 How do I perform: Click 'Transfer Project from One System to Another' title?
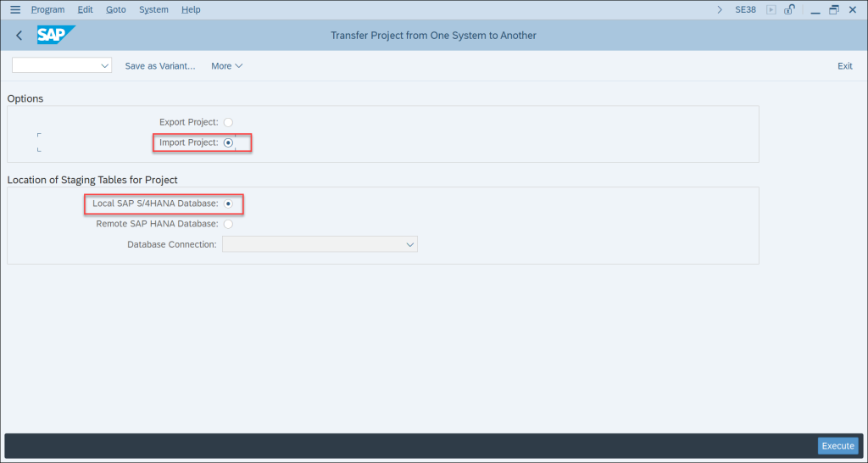click(433, 36)
